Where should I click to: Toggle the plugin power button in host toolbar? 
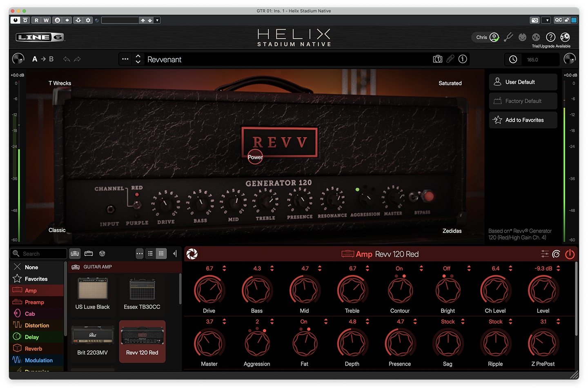point(16,20)
